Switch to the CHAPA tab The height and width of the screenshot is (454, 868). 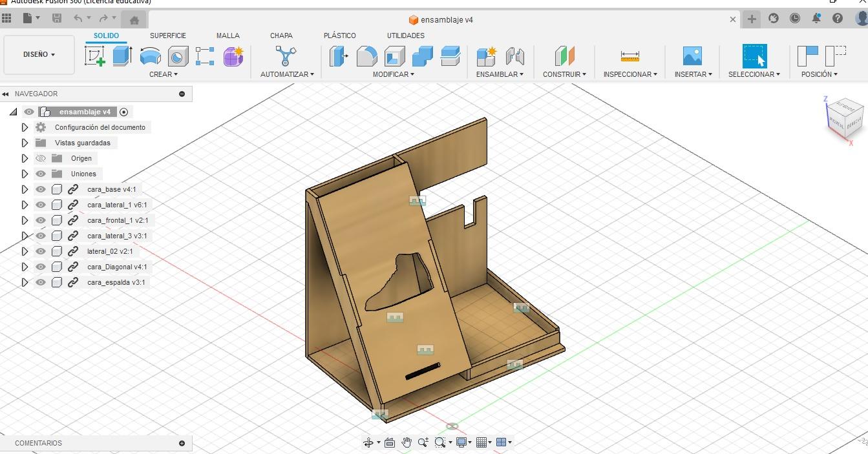click(281, 36)
